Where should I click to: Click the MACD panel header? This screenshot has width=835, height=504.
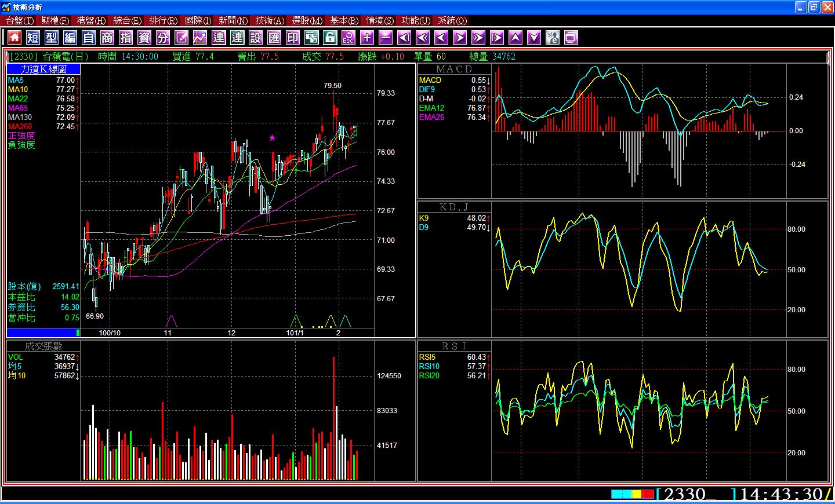(x=454, y=69)
